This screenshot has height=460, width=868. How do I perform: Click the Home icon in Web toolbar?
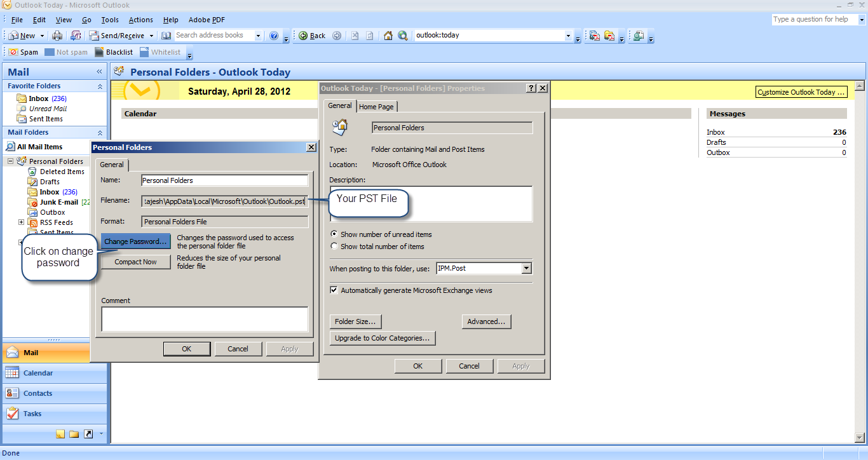click(x=388, y=36)
